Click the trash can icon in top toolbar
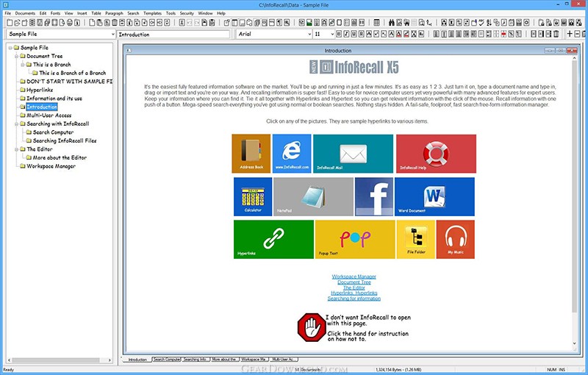 click(115, 23)
